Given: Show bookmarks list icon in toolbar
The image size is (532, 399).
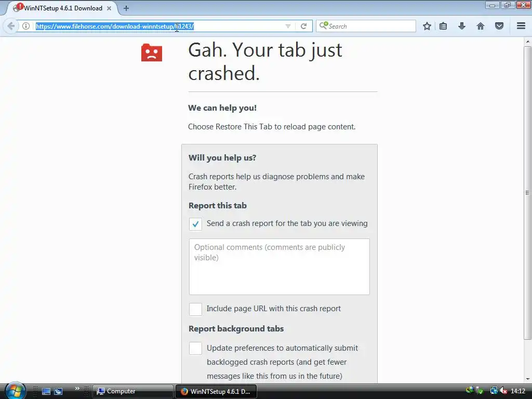Looking at the screenshot, I should point(443,26).
